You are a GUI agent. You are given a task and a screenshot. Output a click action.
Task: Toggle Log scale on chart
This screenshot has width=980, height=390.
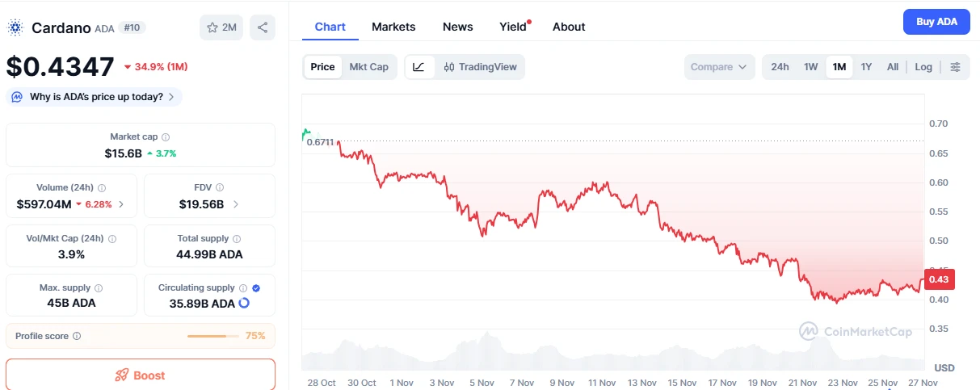923,67
